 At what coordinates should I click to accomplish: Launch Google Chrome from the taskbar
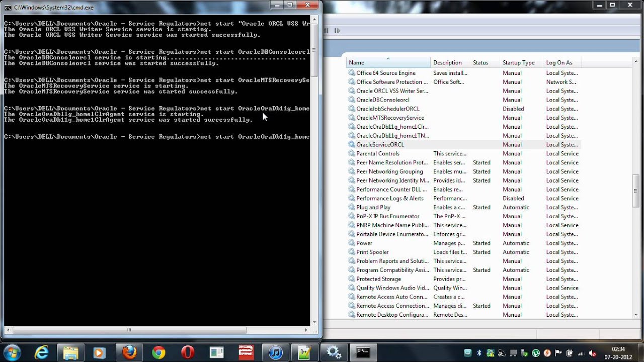click(x=158, y=352)
